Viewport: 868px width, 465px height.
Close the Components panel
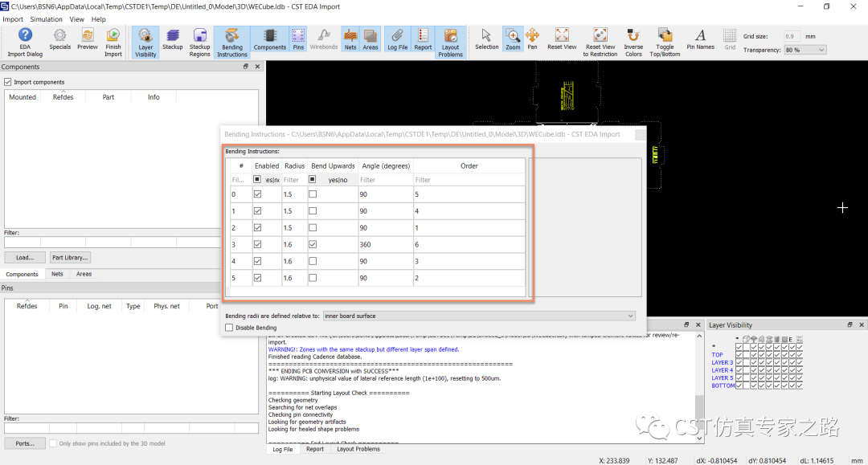point(257,67)
